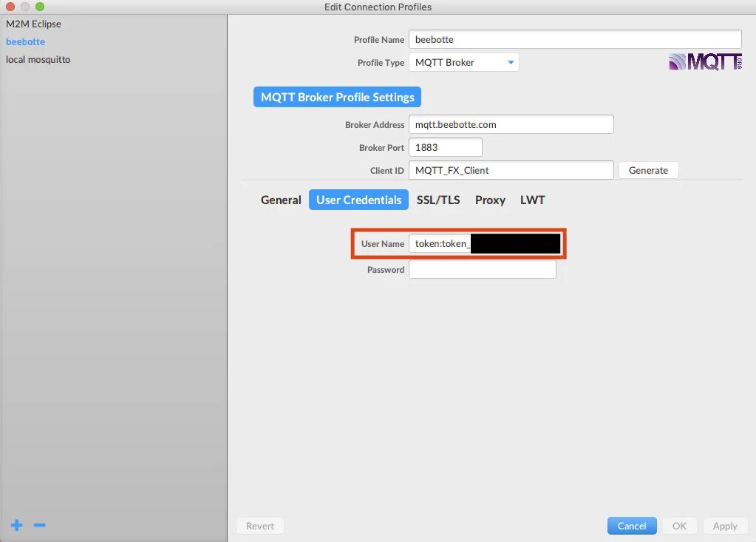The height and width of the screenshot is (542, 756).
Task: Switch to the General tab
Action: tap(281, 200)
